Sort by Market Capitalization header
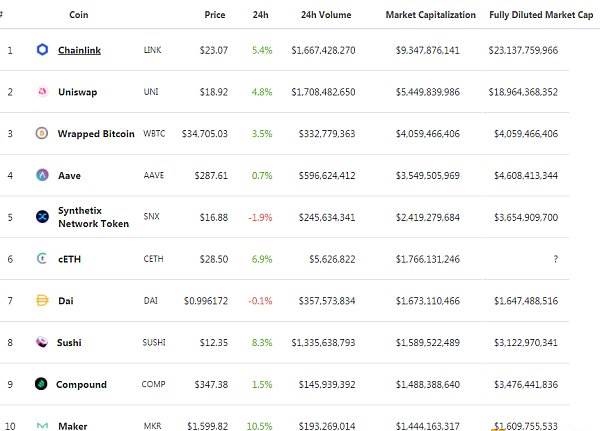The image size is (600, 431). [430, 15]
